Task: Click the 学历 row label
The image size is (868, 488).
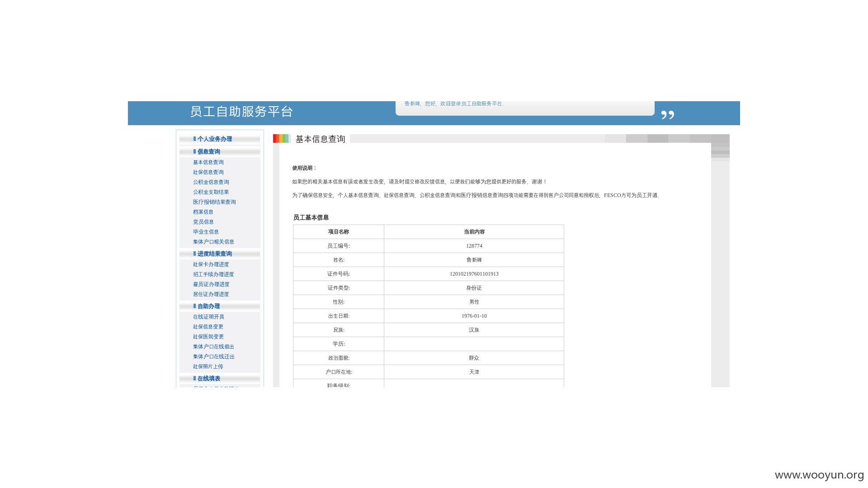Action: click(x=339, y=344)
